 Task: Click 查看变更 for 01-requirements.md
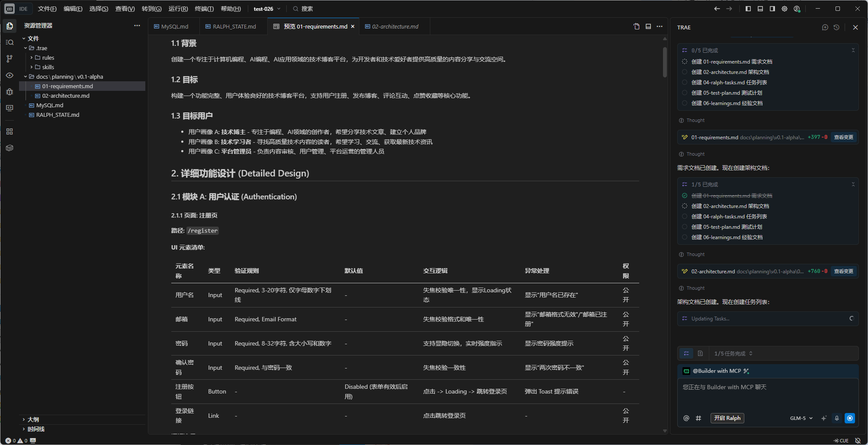click(843, 137)
